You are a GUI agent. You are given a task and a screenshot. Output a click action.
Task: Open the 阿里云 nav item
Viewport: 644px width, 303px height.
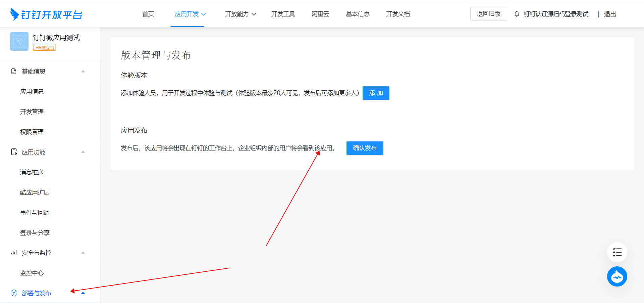320,14
